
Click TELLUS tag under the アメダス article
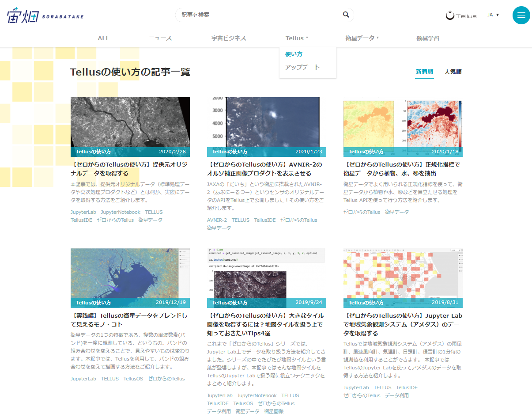(382, 387)
